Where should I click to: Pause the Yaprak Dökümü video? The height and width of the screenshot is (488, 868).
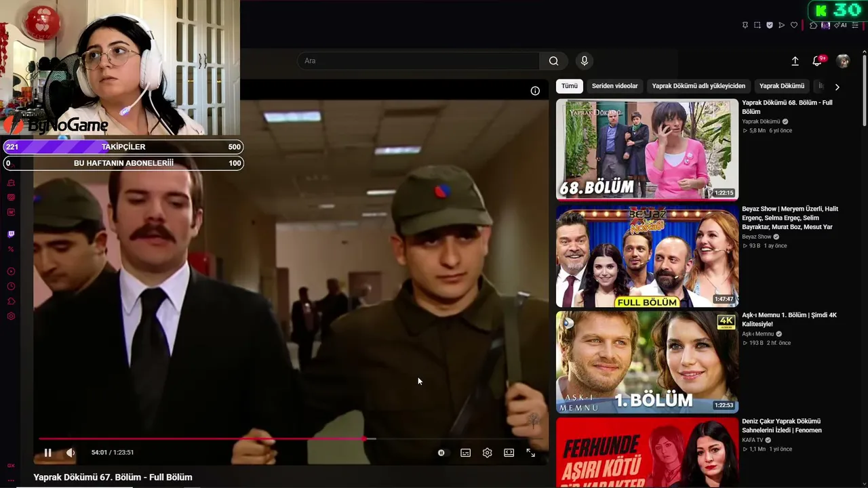click(47, 453)
